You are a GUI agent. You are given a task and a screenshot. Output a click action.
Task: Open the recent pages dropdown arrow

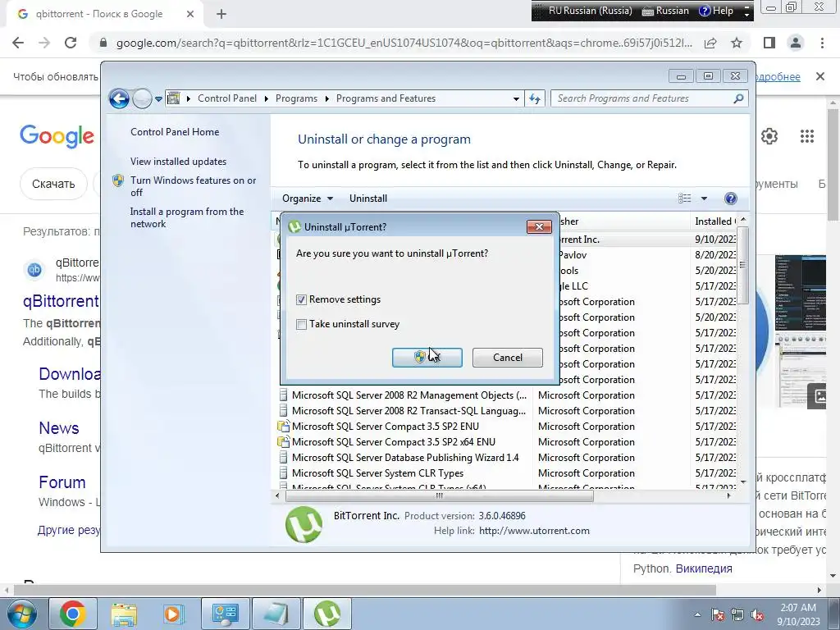158,99
